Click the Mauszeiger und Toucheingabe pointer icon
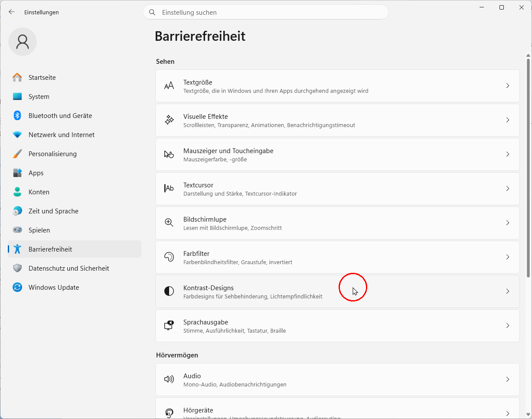Image resolution: width=532 pixels, height=419 pixels. (x=169, y=154)
